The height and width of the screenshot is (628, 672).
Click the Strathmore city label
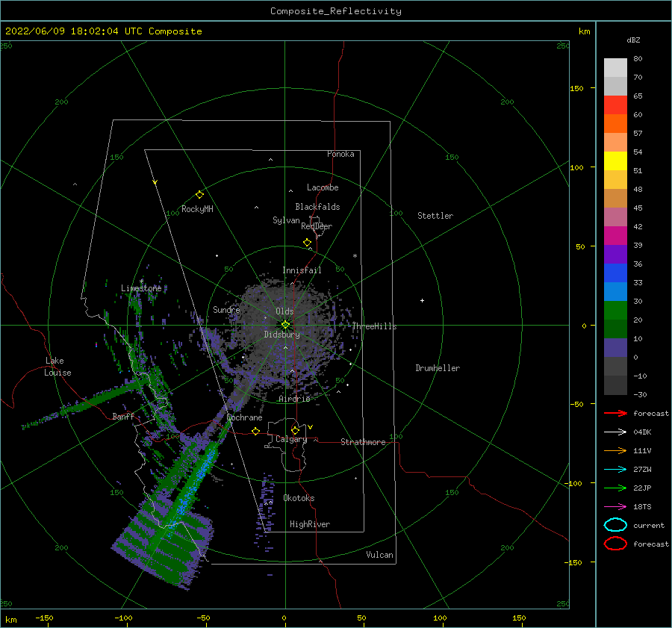pyautogui.click(x=363, y=442)
